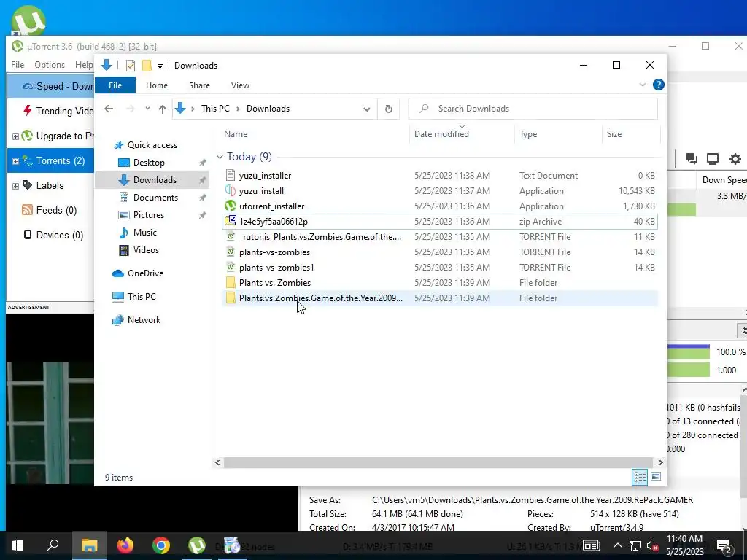Open Windows Search magnifier icon

[53, 545]
